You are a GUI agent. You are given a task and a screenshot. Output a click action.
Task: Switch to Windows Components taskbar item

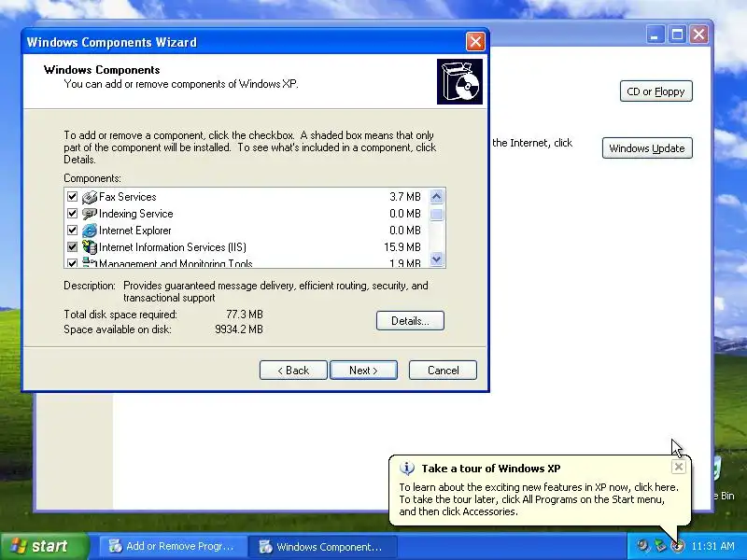point(322,546)
